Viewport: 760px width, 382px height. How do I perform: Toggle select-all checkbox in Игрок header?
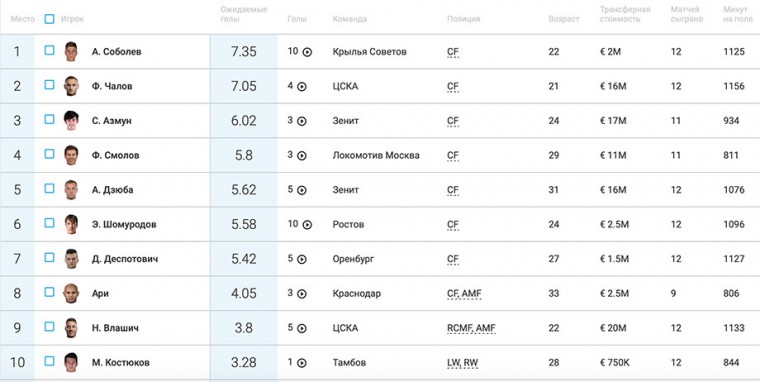pyautogui.click(x=49, y=19)
